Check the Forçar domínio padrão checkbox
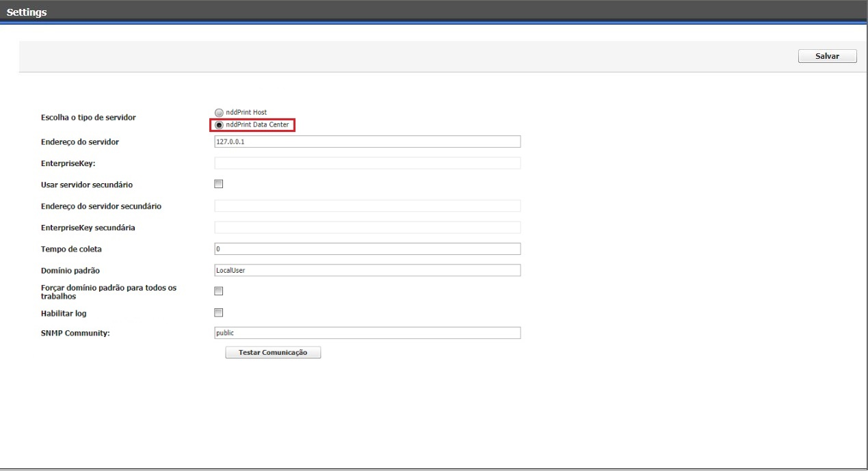This screenshot has width=868, height=471. click(x=219, y=291)
